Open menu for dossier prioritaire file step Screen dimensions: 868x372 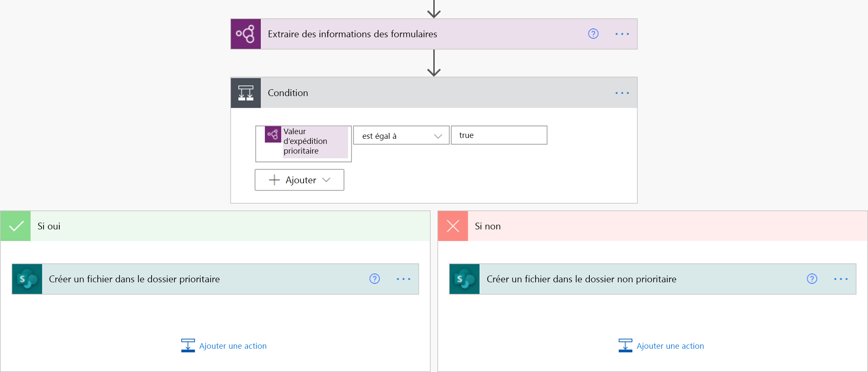coord(403,279)
